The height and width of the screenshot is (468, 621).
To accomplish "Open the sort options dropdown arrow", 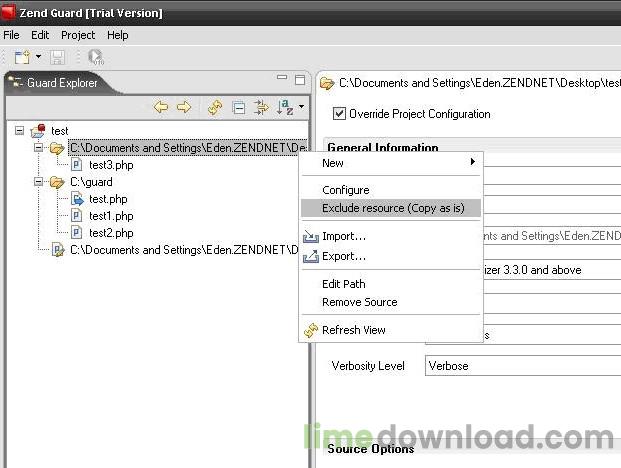I will (x=301, y=107).
